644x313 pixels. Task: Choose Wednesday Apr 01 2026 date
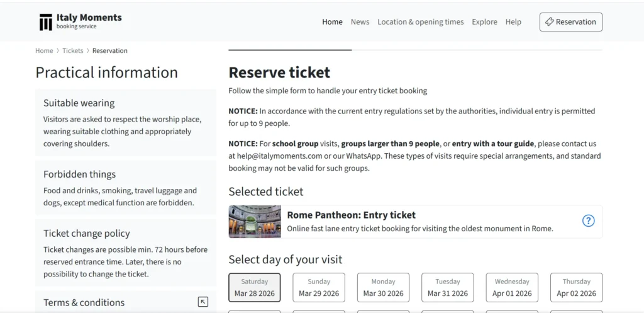pos(512,288)
